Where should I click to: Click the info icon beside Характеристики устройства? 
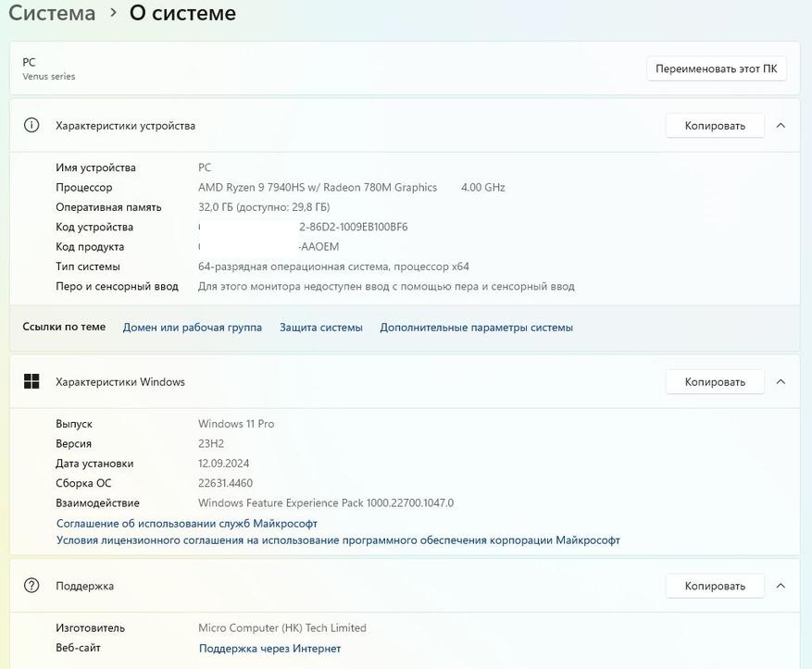pyautogui.click(x=31, y=125)
